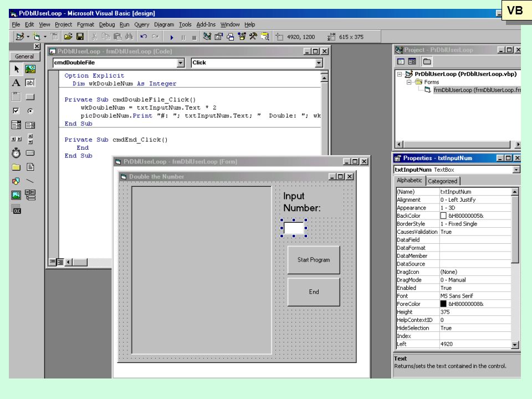The height and width of the screenshot is (399, 532).
Task: Select the Pointer tool in the toolbox
Action: [x=16, y=69]
